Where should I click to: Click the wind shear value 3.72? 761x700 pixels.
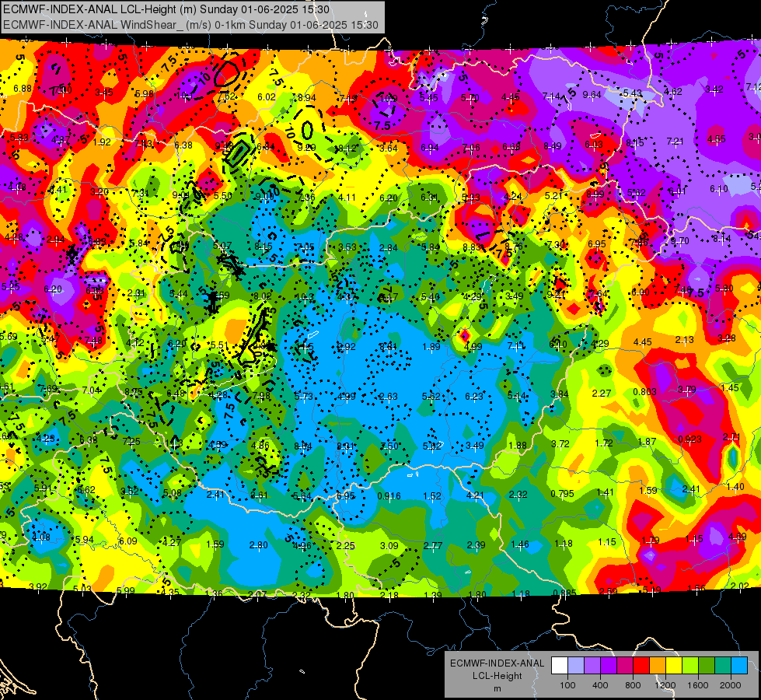pyautogui.click(x=560, y=443)
